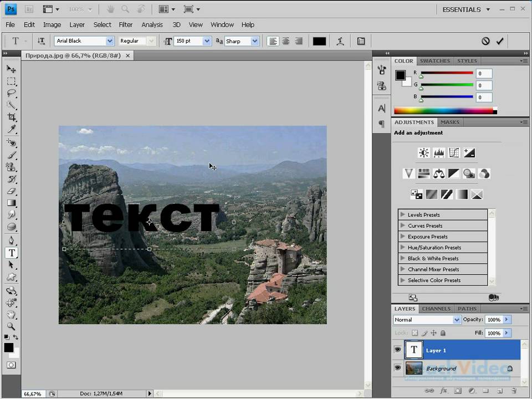The height and width of the screenshot is (399, 532).
Task: Click the text color swatch in options bar
Action: coord(319,41)
